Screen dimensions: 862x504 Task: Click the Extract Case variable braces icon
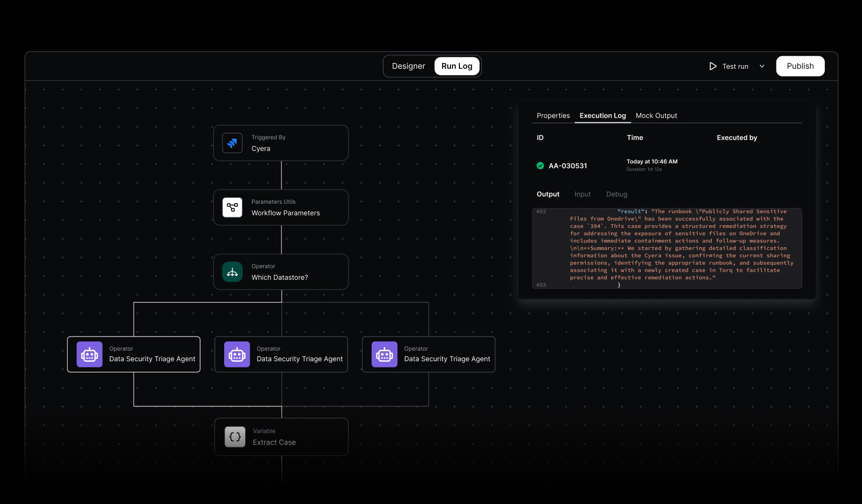pos(235,437)
